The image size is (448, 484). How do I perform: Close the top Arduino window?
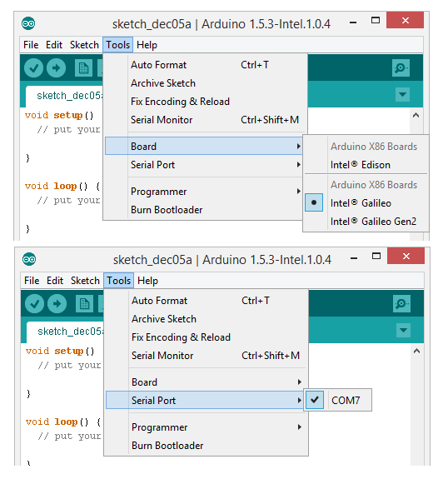point(405,20)
